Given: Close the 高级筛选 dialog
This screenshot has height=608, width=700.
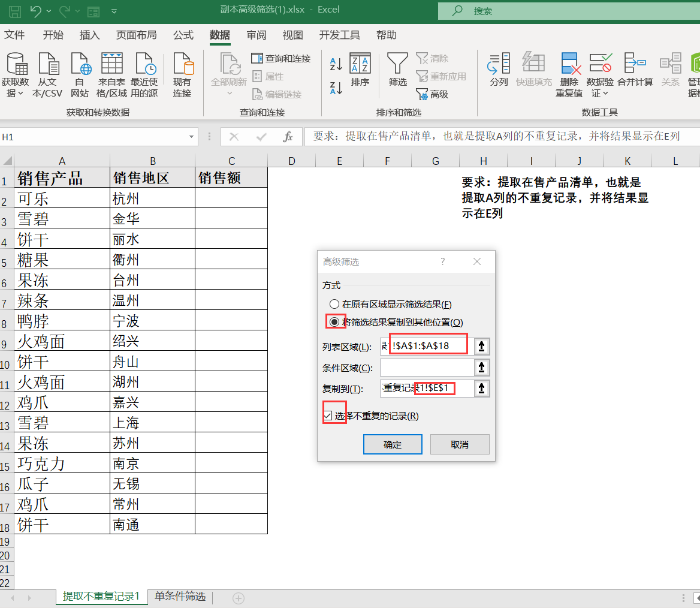Looking at the screenshot, I should [x=477, y=261].
